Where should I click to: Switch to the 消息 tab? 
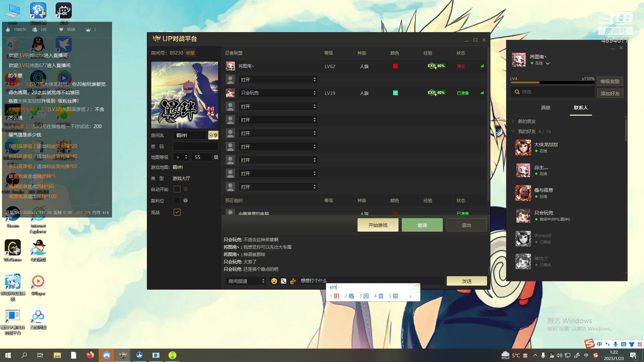[546, 108]
